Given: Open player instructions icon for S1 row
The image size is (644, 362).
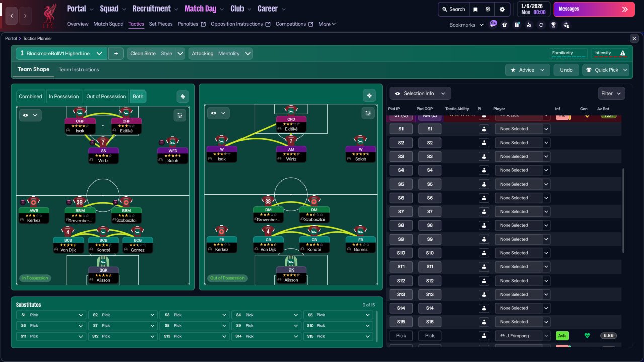Looking at the screenshot, I should 484,129.
